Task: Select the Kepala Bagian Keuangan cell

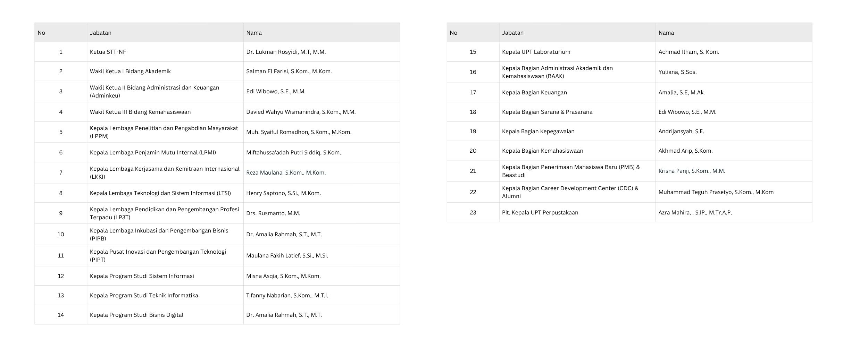Action: (x=534, y=93)
